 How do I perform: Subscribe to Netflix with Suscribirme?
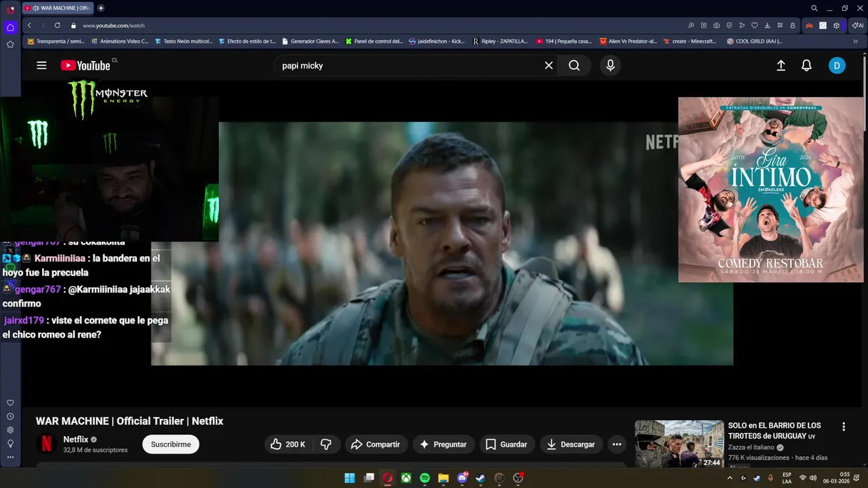pyautogui.click(x=171, y=445)
